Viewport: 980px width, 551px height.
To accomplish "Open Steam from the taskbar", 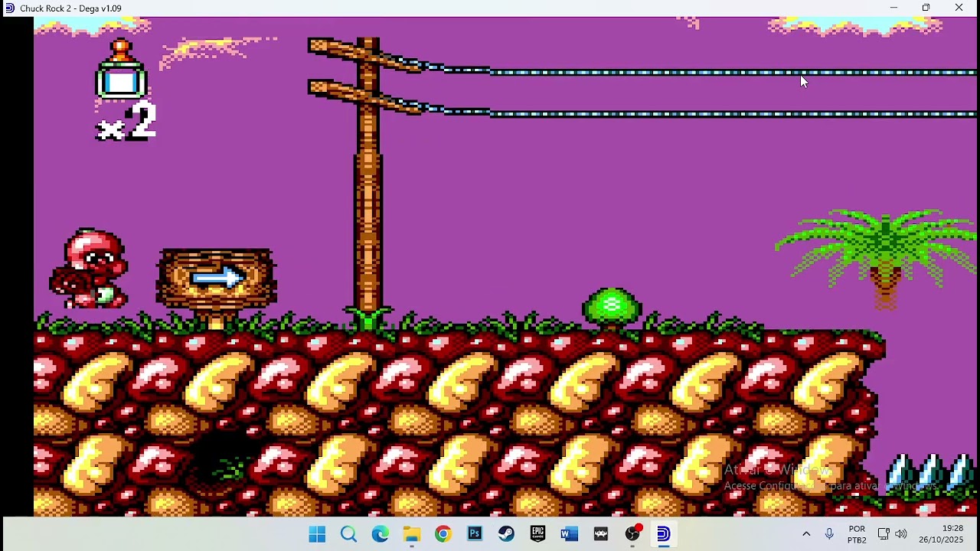I will click(x=506, y=533).
